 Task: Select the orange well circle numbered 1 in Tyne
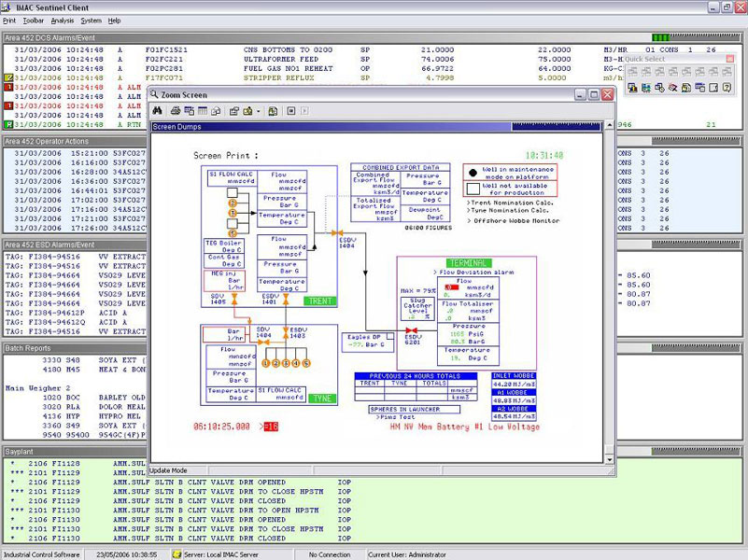coord(265,363)
